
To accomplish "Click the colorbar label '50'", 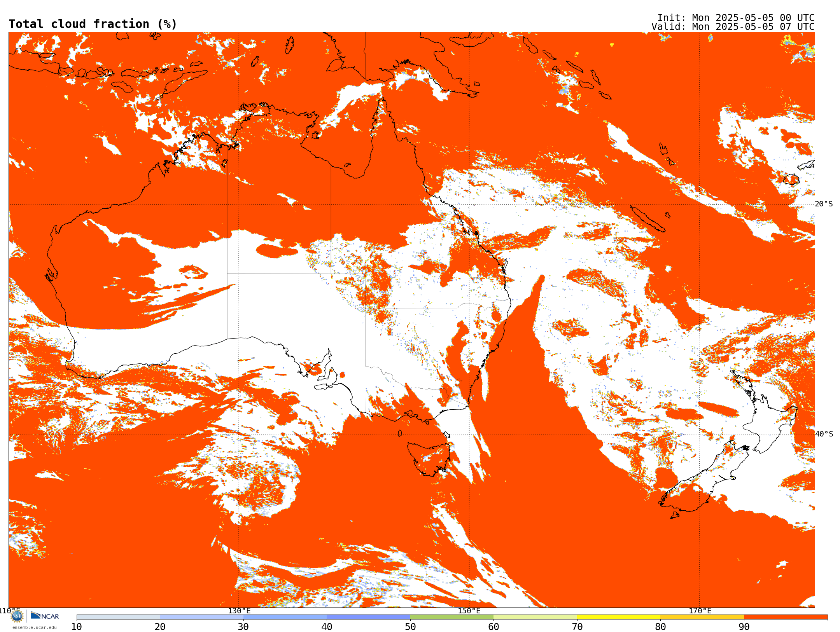I will pyautogui.click(x=410, y=627).
